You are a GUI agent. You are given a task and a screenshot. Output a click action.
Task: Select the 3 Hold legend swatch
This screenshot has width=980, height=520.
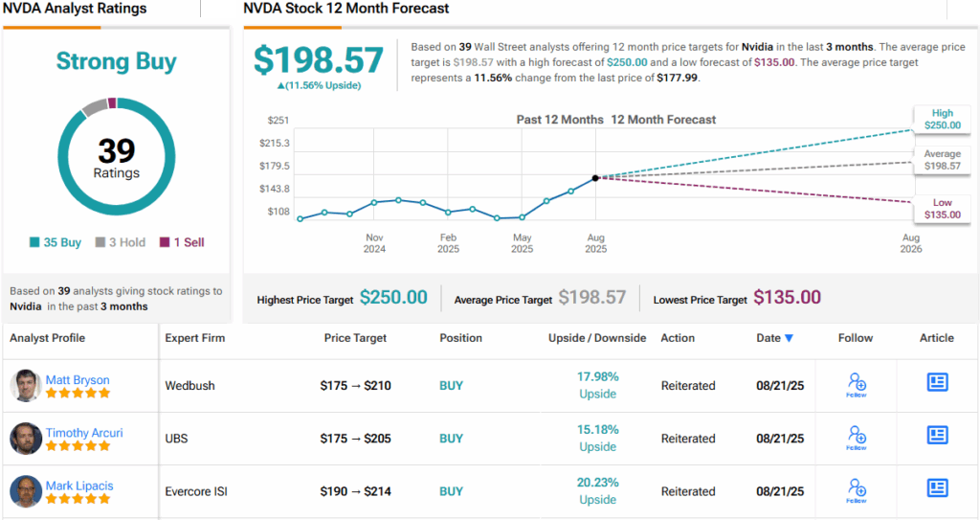pos(100,243)
